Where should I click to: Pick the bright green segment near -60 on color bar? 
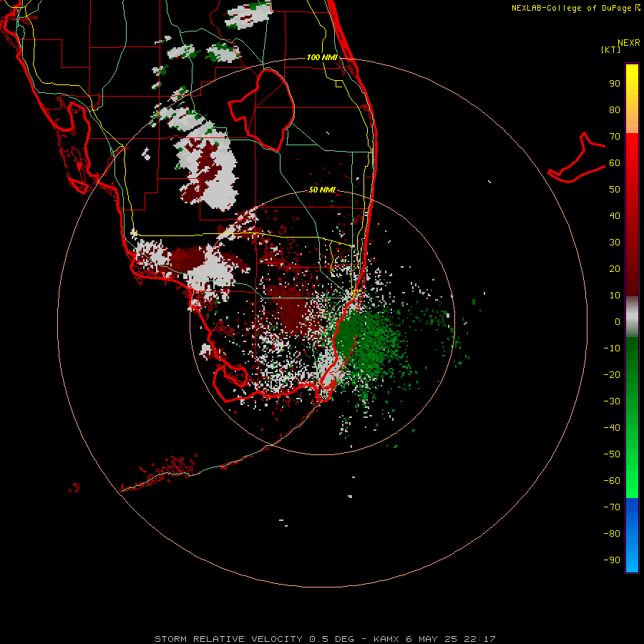[x=632, y=481]
